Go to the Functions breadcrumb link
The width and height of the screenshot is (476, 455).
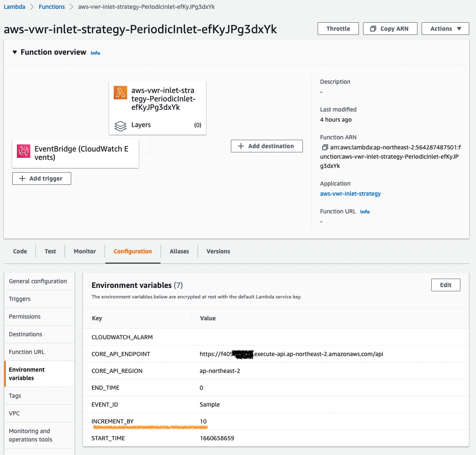tap(52, 7)
